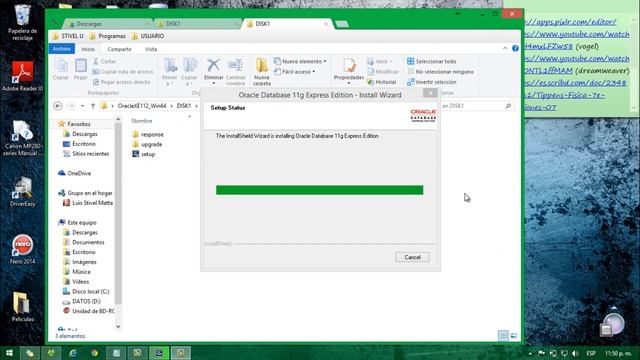Sort by the Nombre column header

142,121
